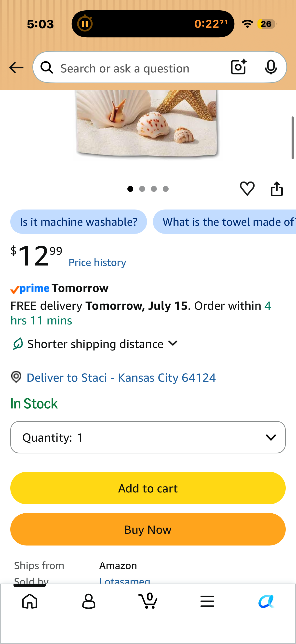View shopping cart icon
Viewport: 296px width, 644px height.
[x=148, y=600]
